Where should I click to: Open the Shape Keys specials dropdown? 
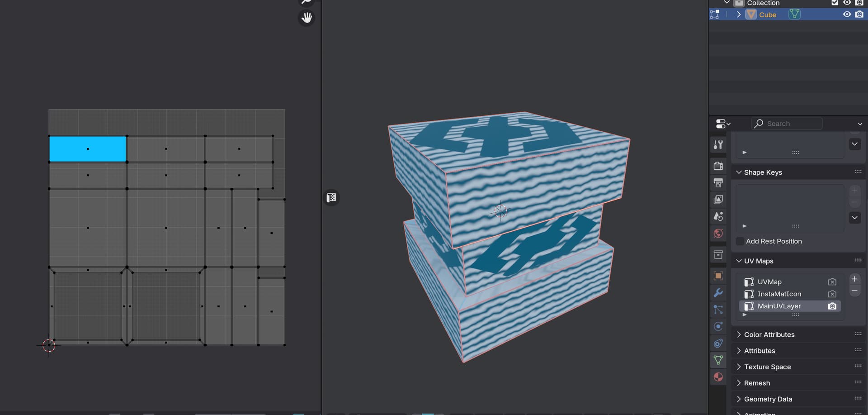854,217
